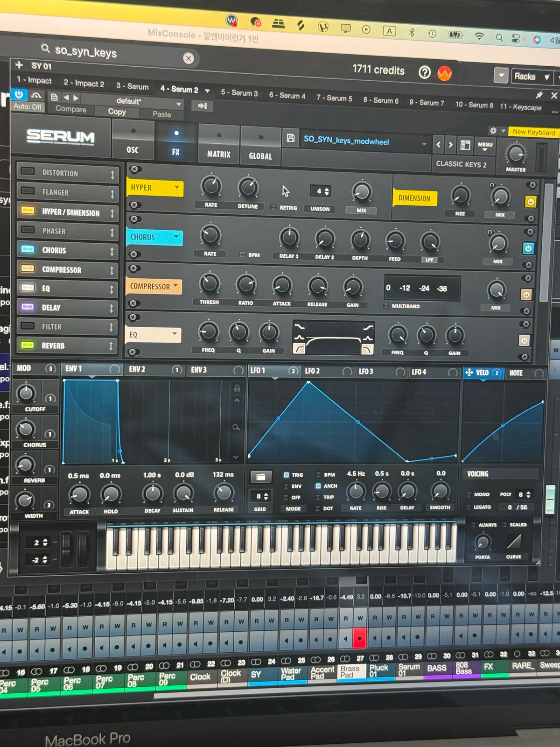Open the Bluetooth menu bar icon

click(x=412, y=32)
